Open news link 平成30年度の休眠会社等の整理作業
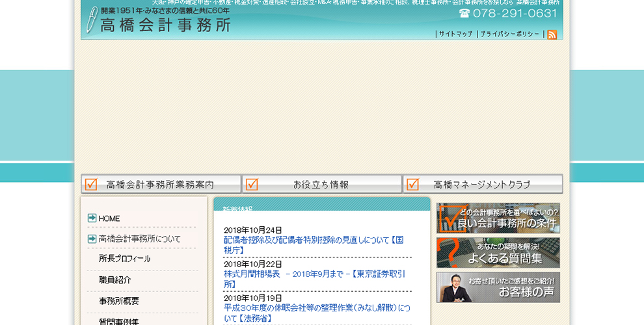644x325 pixels. 317,313
